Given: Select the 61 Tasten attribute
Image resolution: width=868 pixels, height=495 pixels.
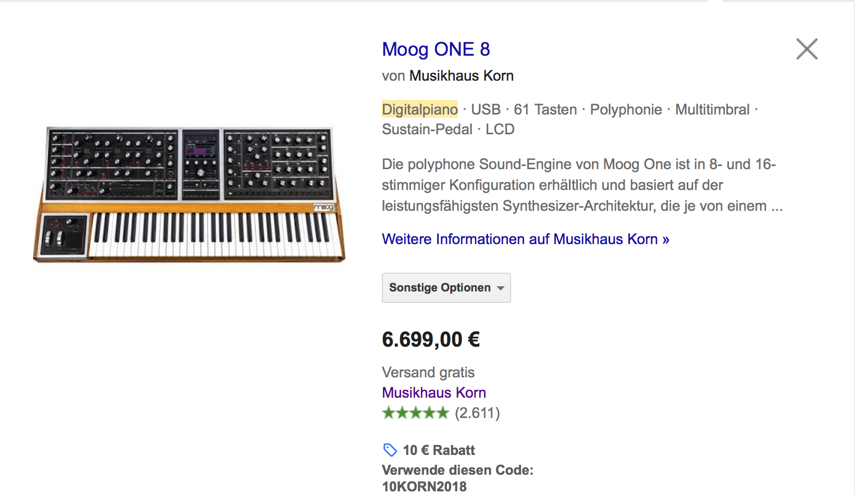Looking at the screenshot, I should click(x=545, y=109).
